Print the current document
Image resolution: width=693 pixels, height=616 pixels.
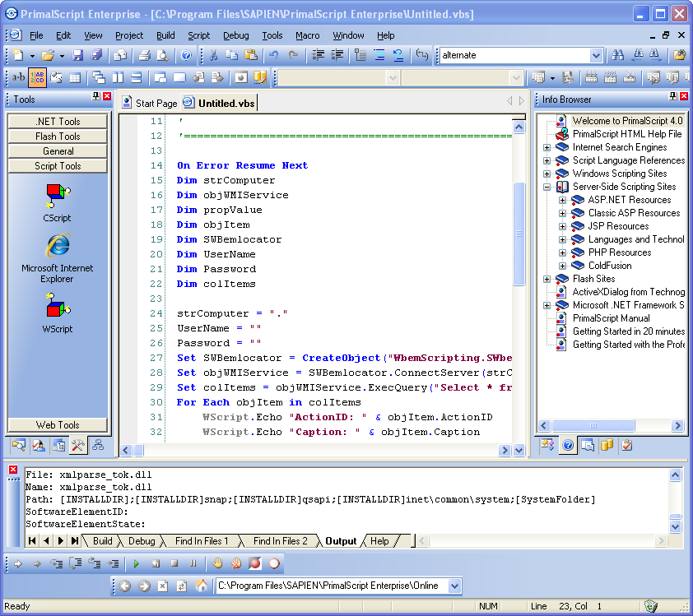pos(144,55)
